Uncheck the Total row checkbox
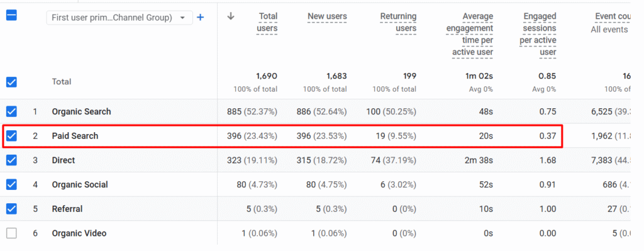644x251 pixels. [x=11, y=82]
